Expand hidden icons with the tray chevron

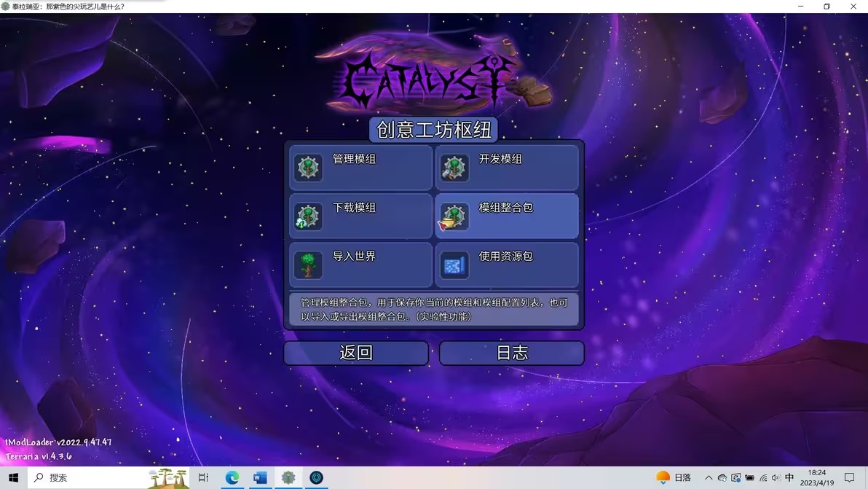tap(709, 478)
